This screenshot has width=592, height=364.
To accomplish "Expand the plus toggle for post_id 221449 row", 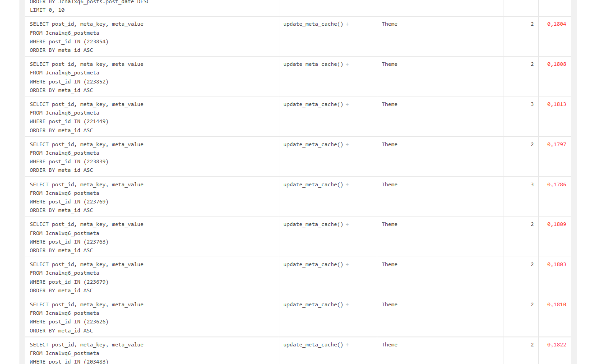I will [347, 105].
